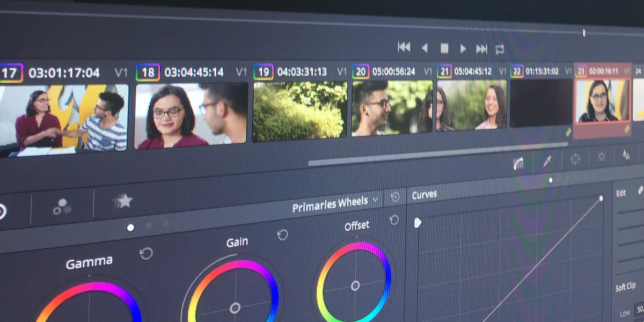
Task: Start forward playback
Action: (463, 49)
